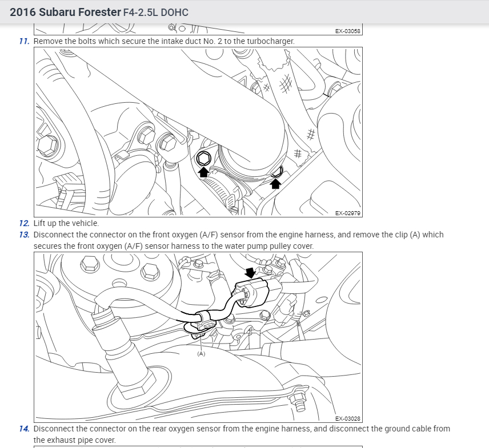
Task: Select step 11 remove bolts instruction text
Action: tap(164, 41)
